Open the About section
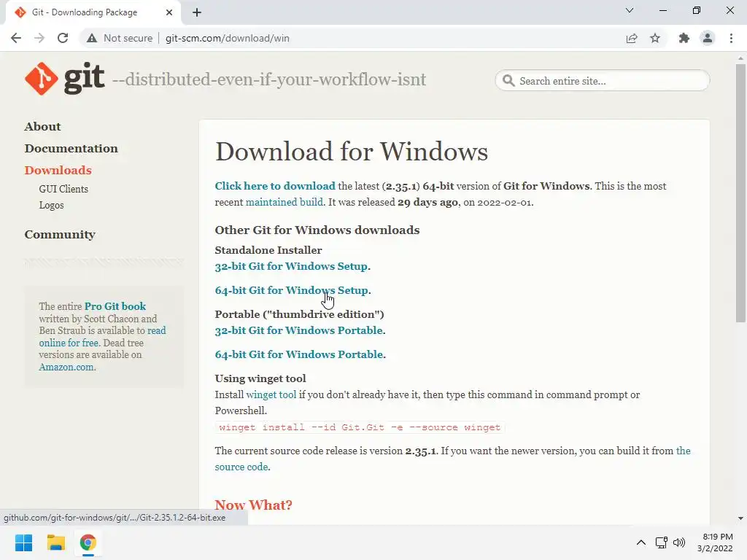This screenshot has height=560, width=747. tap(43, 127)
